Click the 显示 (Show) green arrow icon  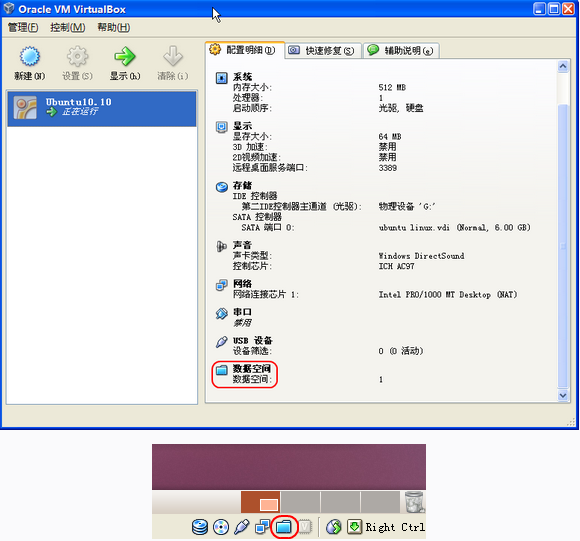point(125,56)
